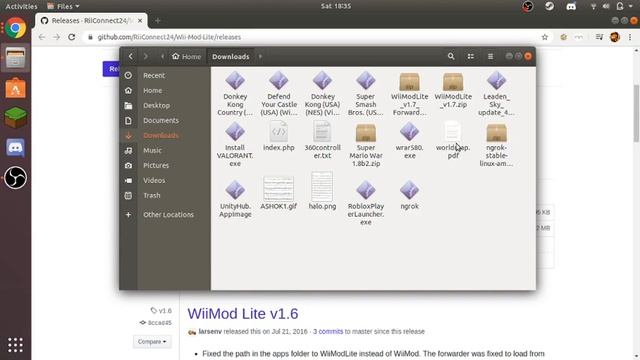Viewport: 640px width, 360px height.
Task: Select Install VALORANT.exe file
Action: click(235, 144)
